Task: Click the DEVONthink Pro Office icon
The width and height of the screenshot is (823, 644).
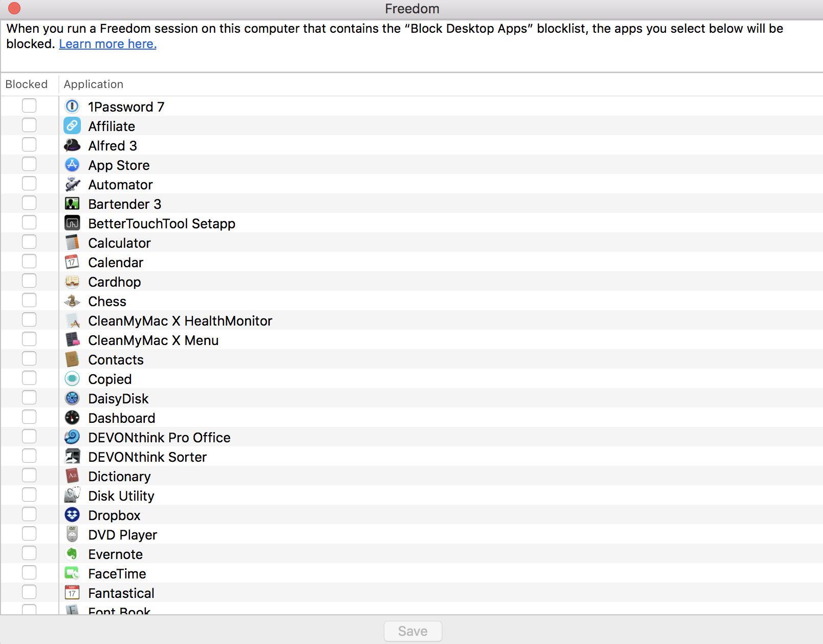Action: click(x=72, y=437)
